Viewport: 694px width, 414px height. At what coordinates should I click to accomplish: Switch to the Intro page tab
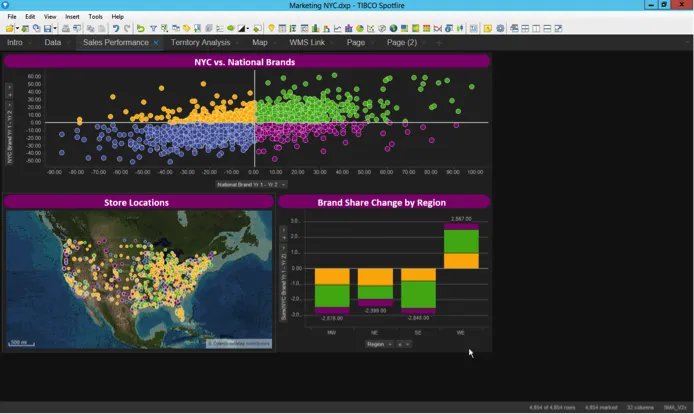coord(15,43)
